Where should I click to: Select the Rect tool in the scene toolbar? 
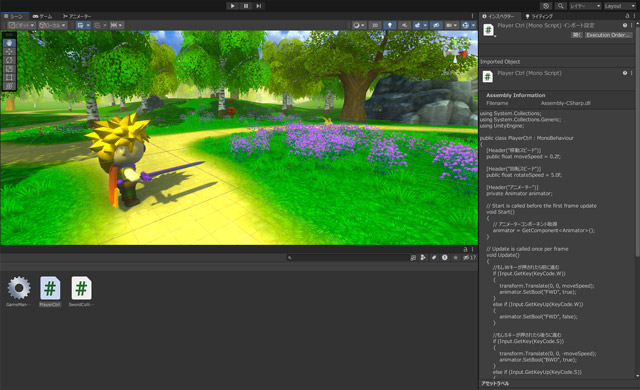(x=9, y=77)
